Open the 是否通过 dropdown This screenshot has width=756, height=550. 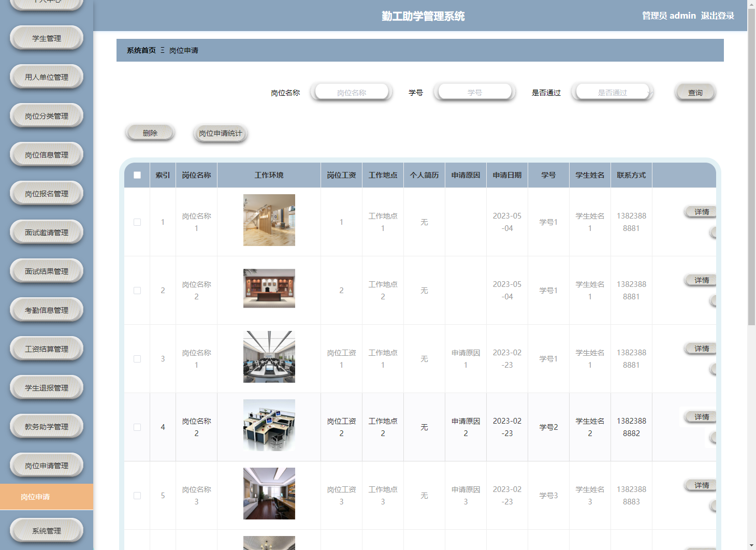pyautogui.click(x=613, y=92)
